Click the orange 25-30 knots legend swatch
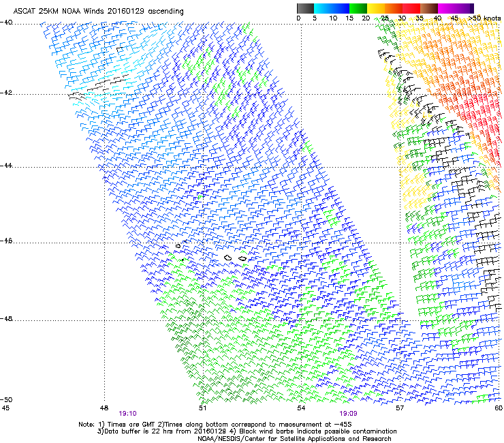Viewport: 504px width, 443px height. 394,8
